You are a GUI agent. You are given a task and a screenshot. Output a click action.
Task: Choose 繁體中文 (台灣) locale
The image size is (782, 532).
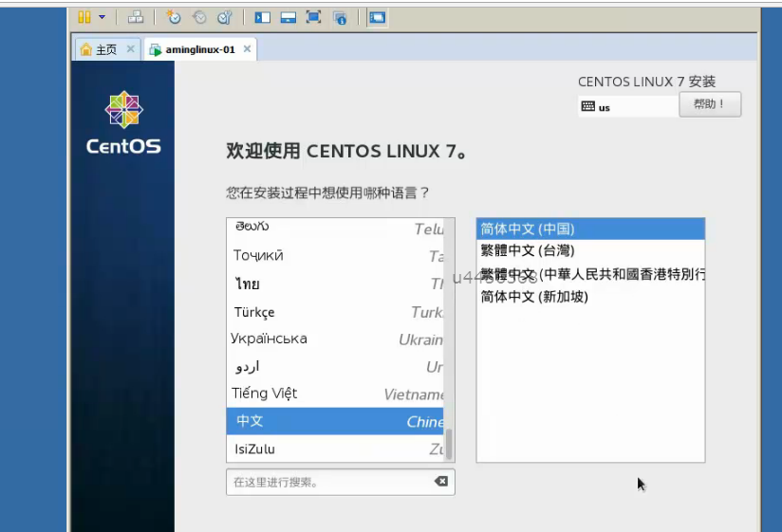[590, 250]
